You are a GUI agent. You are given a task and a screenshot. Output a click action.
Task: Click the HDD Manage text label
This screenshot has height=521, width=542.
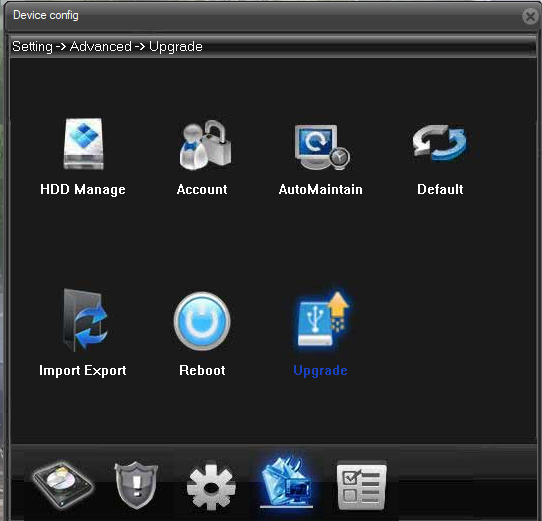[83, 189]
